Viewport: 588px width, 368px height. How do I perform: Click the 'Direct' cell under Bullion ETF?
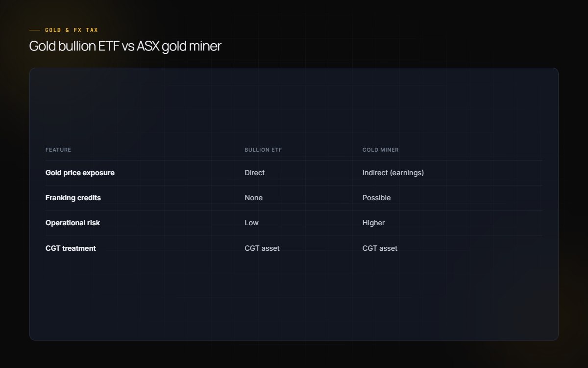(254, 173)
